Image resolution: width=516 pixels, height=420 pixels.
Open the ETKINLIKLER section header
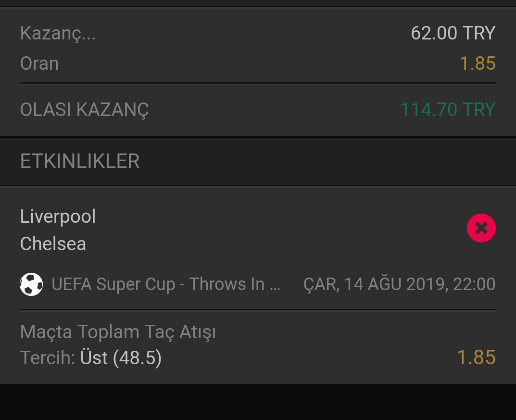point(258,161)
